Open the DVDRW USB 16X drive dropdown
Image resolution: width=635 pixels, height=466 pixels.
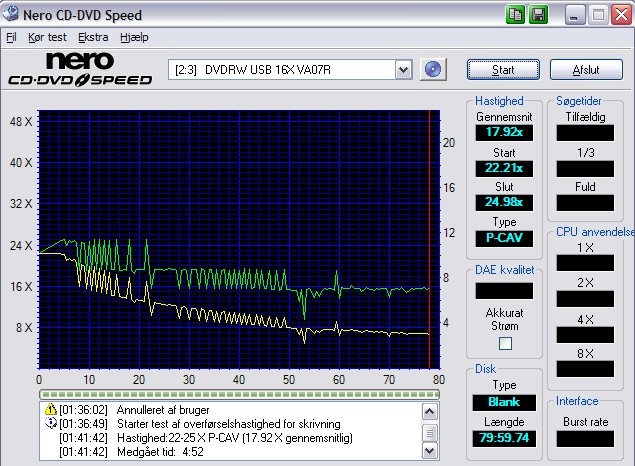coord(403,70)
